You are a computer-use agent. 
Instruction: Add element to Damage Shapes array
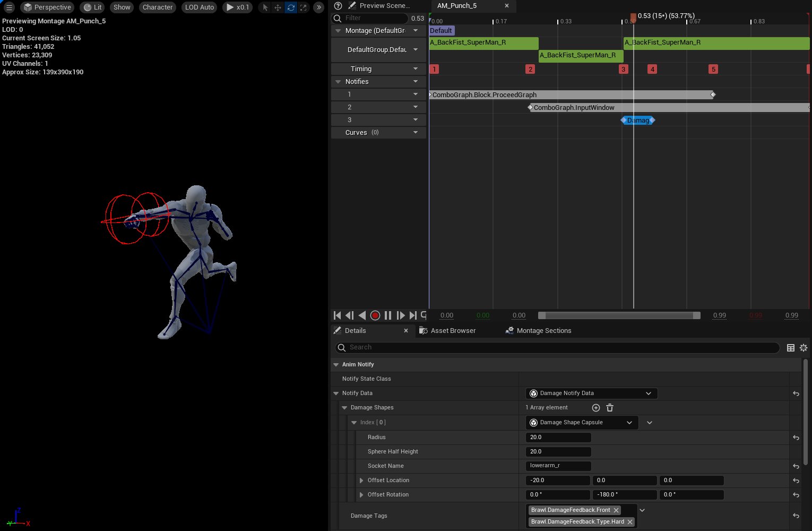point(596,408)
